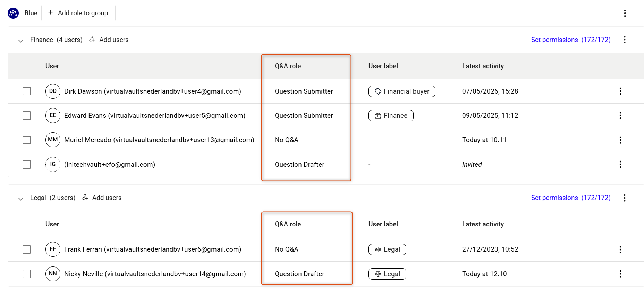The height and width of the screenshot is (289, 644).
Task: Click Frank Ferrari's No Q&A role
Action: pyautogui.click(x=287, y=249)
